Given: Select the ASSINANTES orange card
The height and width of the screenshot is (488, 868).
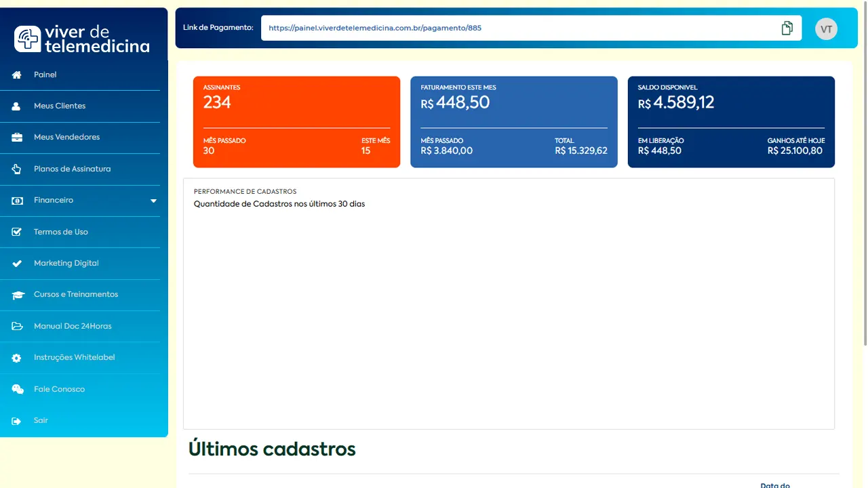Looking at the screenshot, I should pyautogui.click(x=296, y=122).
